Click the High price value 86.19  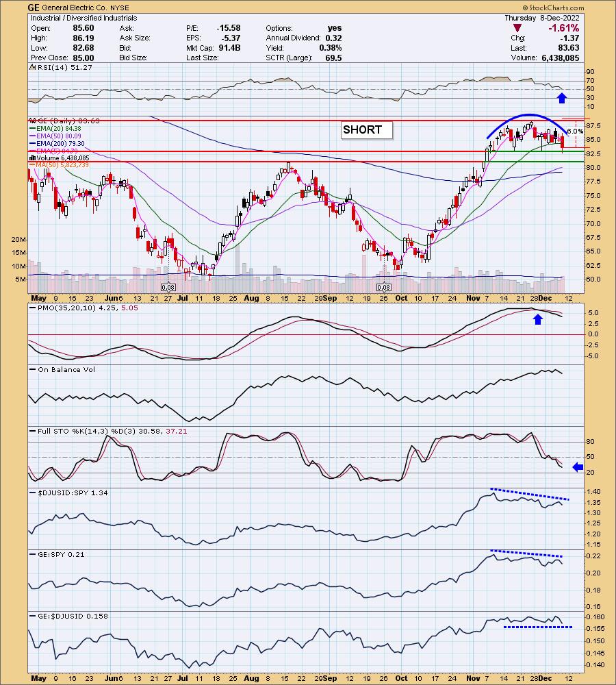pyautogui.click(x=83, y=38)
